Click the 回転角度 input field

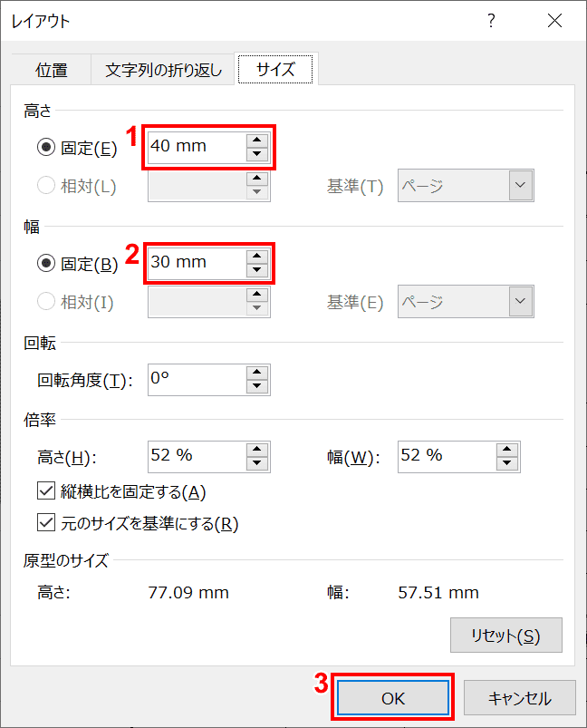197,380
